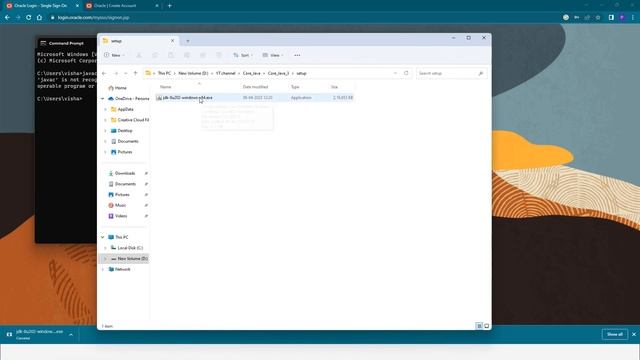Open the Sort menu
This screenshot has height=360, width=640.
[x=243, y=55]
